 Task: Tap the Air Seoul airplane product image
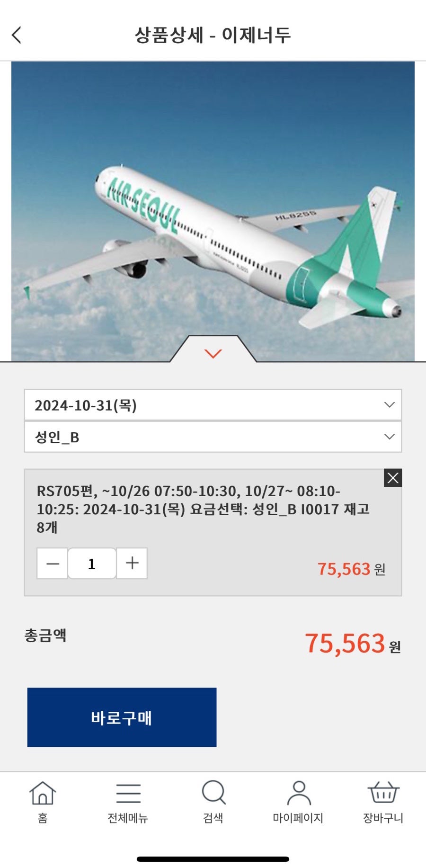pyautogui.click(x=213, y=211)
